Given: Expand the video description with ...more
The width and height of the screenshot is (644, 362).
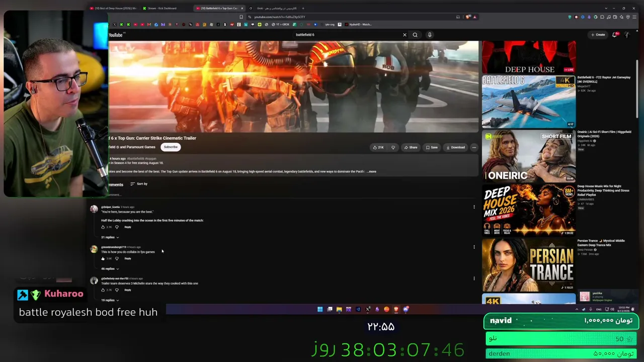Looking at the screenshot, I should pyautogui.click(x=371, y=171).
